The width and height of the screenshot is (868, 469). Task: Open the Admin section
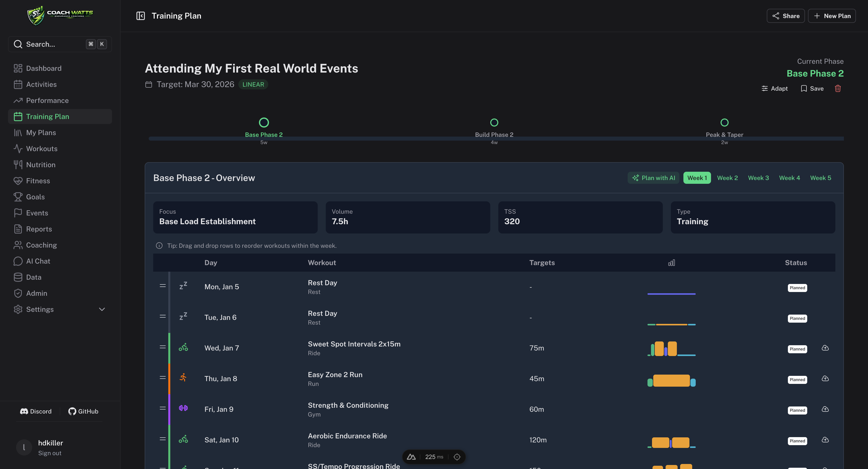pyautogui.click(x=60, y=294)
